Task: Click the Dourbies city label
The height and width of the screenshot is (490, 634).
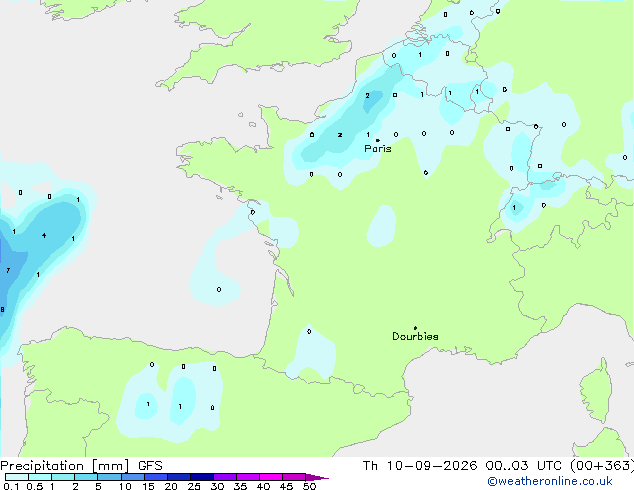Action: [x=415, y=336]
